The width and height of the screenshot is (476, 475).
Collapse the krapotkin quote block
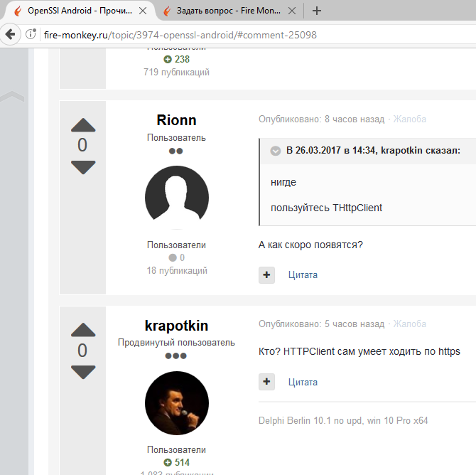point(276,151)
